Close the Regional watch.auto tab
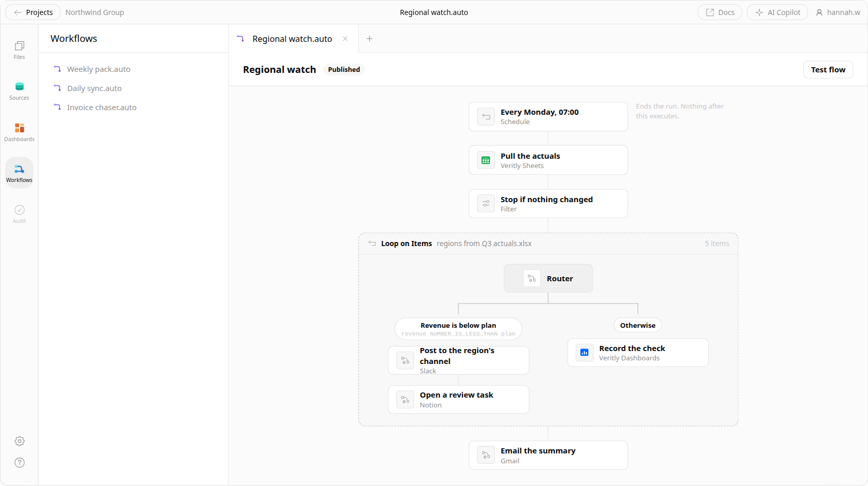The height and width of the screenshot is (486, 868). tap(345, 39)
